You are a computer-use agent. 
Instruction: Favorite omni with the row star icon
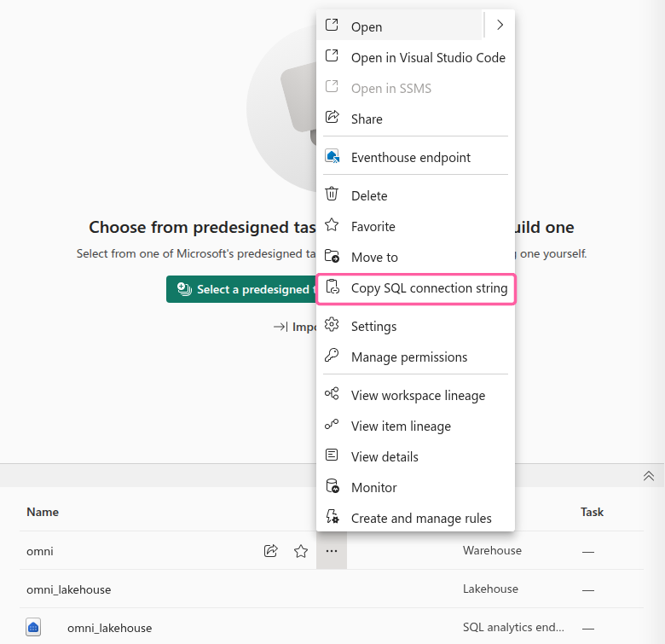pos(301,551)
